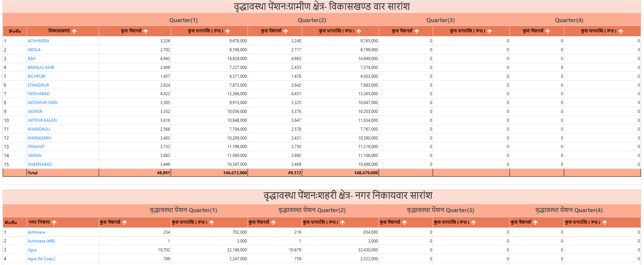This screenshot has height=265, width=644.
Task: Click Quarter(3) कुल धनराशि sort arrow in rural table
Action: pos(490,31)
